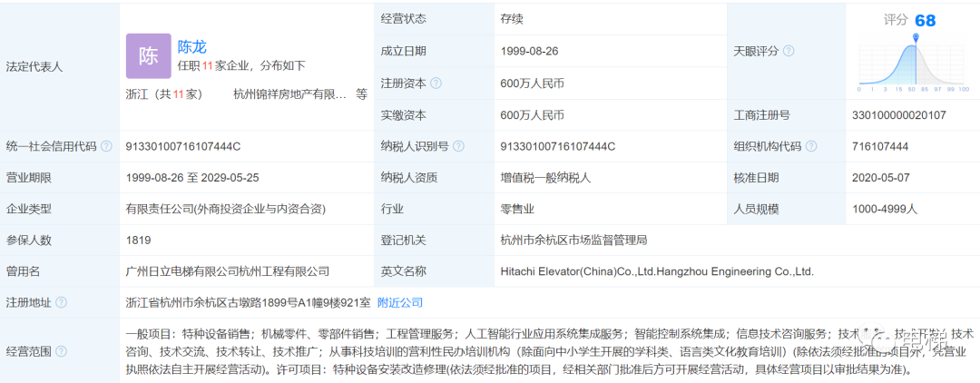Select registered capital 600万人民币 value
The height and width of the screenshot is (383, 980).
[x=533, y=83]
